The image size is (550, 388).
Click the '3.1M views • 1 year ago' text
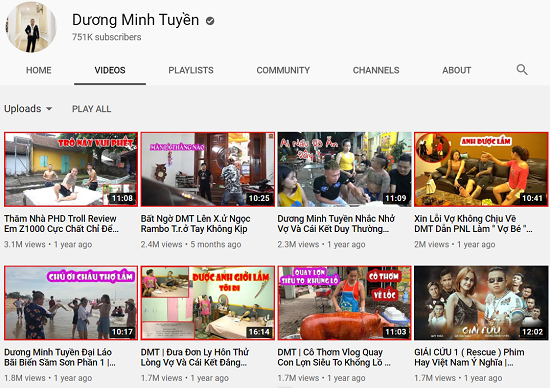(x=48, y=245)
